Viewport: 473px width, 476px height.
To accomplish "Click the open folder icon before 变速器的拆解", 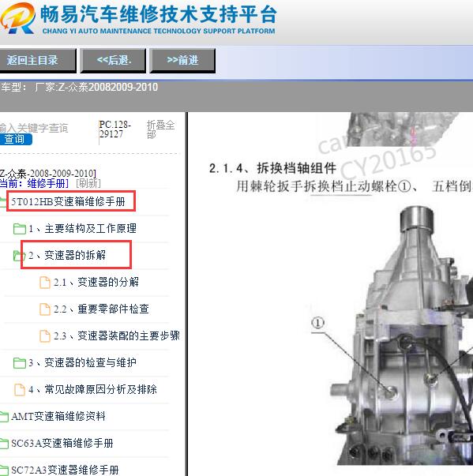I will coord(19,256).
